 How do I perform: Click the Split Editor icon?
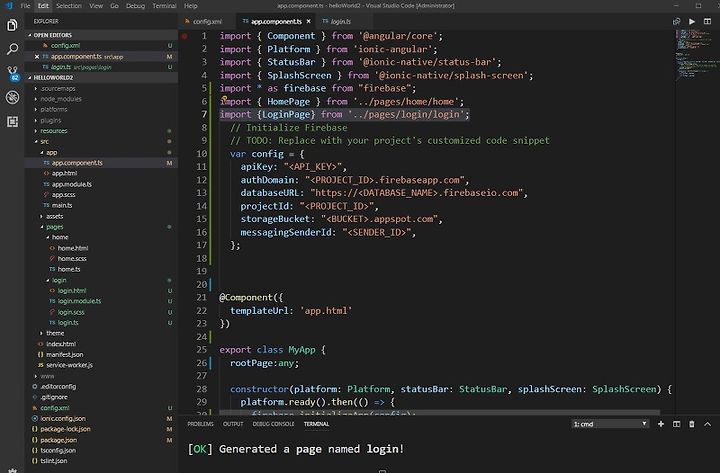[707, 22]
